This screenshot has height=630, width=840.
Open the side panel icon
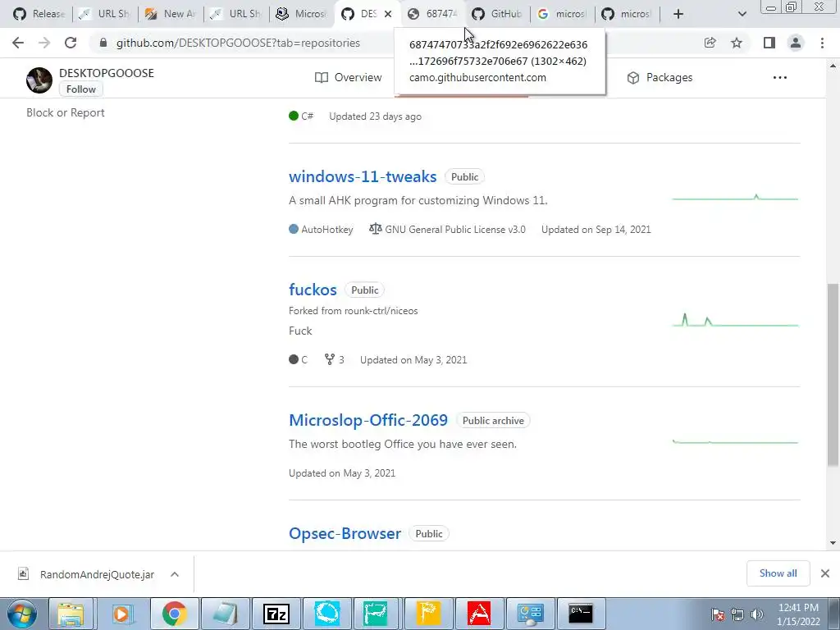(769, 43)
